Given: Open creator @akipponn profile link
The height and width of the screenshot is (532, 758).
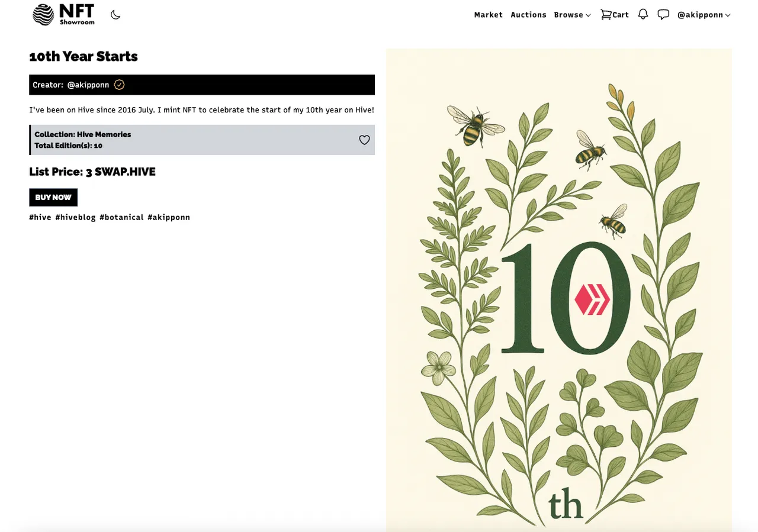Looking at the screenshot, I should pos(88,85).
